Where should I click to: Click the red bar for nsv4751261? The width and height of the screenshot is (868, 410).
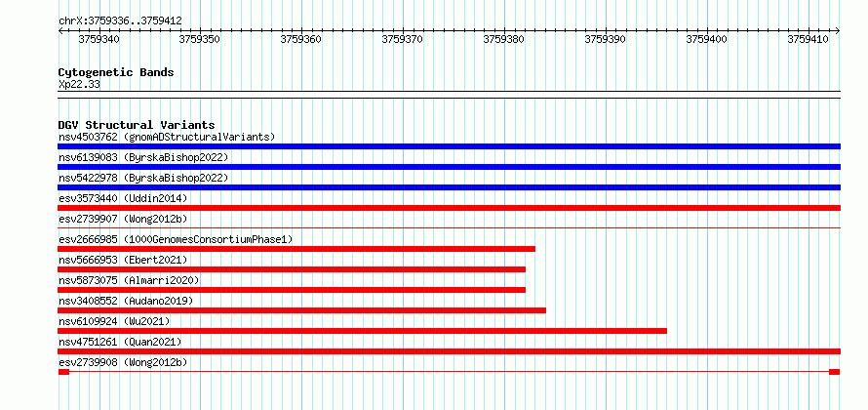449,351
